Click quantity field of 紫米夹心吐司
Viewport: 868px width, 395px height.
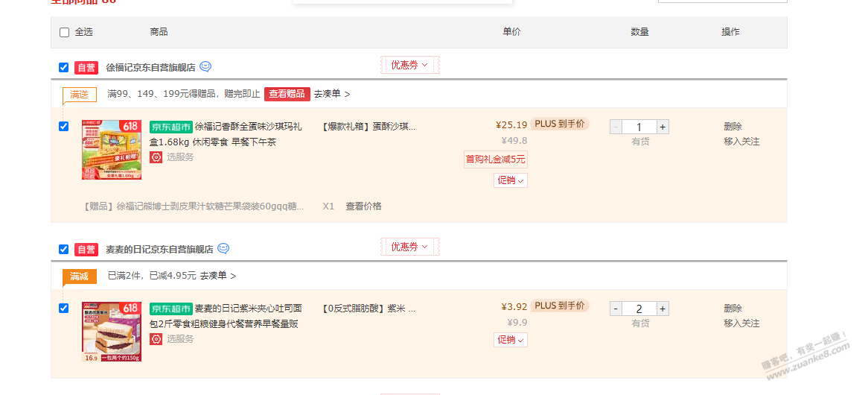point(639,309)
